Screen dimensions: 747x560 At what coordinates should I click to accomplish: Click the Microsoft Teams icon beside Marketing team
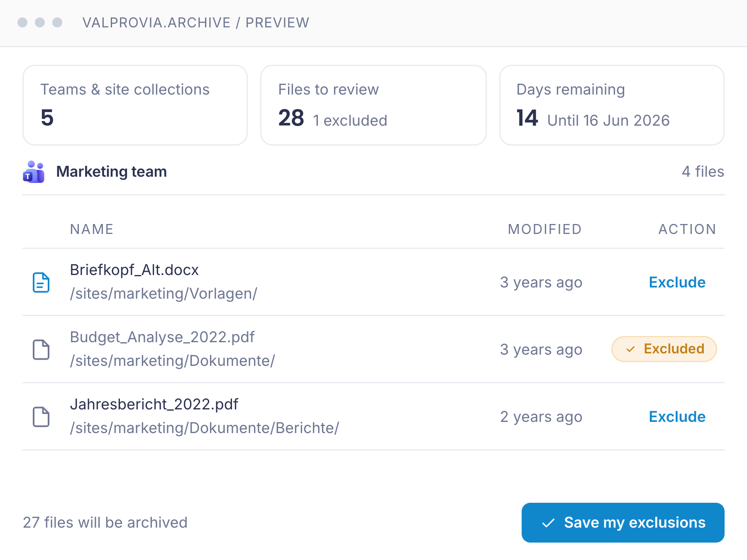pyautogui.click(x=34, y=172)
